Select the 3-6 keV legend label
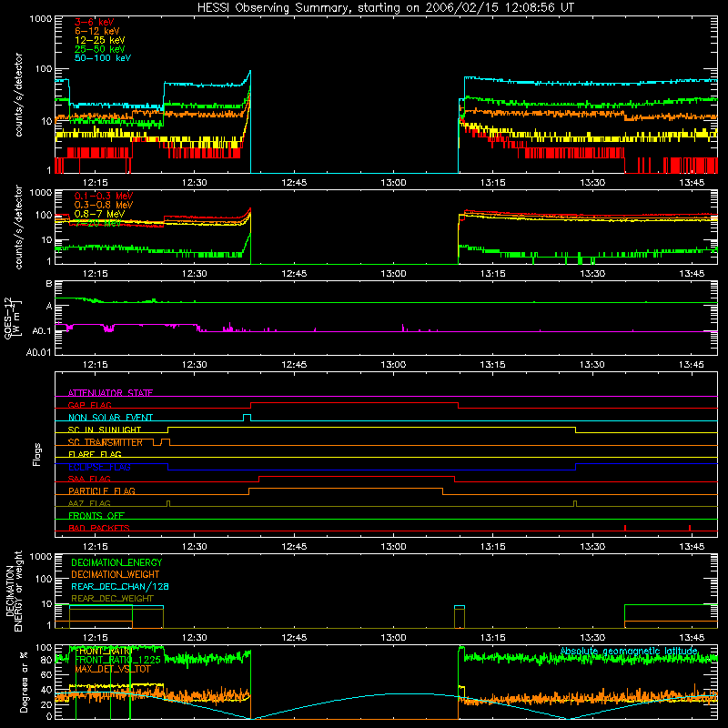This screenshot has width=728, height=728. click(x=94, y=22)
